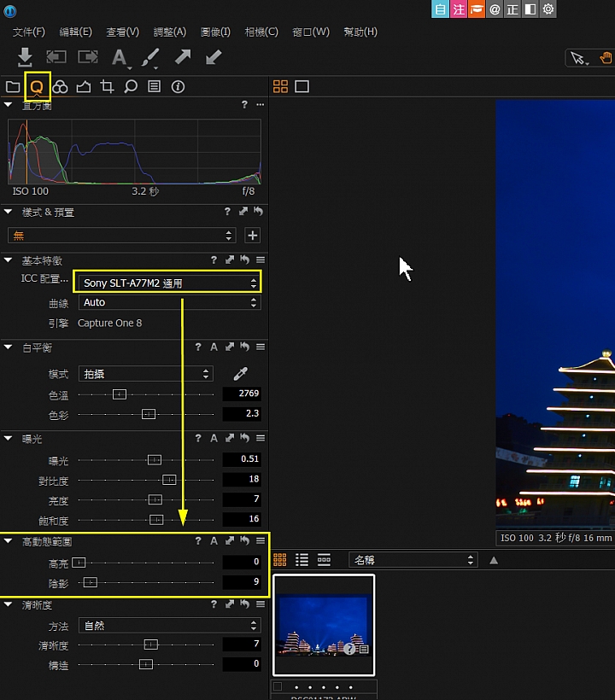Screen dimensions: 615x700
Task: Click the apply adjustments down-arrow icon
Action: (214, 56)
